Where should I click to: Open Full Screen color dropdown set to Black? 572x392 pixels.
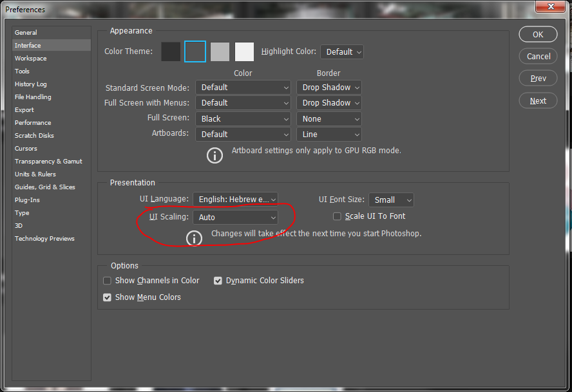tap(243, 119)
